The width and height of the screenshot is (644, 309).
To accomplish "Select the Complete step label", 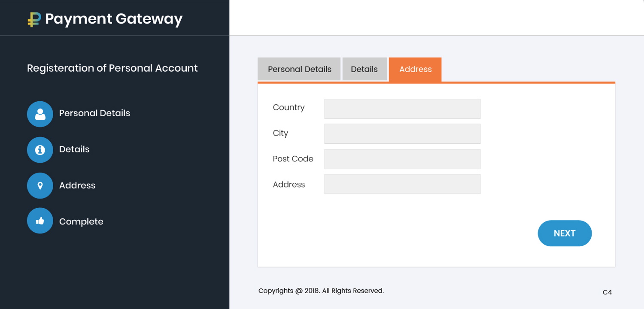I will coord(81,221).
